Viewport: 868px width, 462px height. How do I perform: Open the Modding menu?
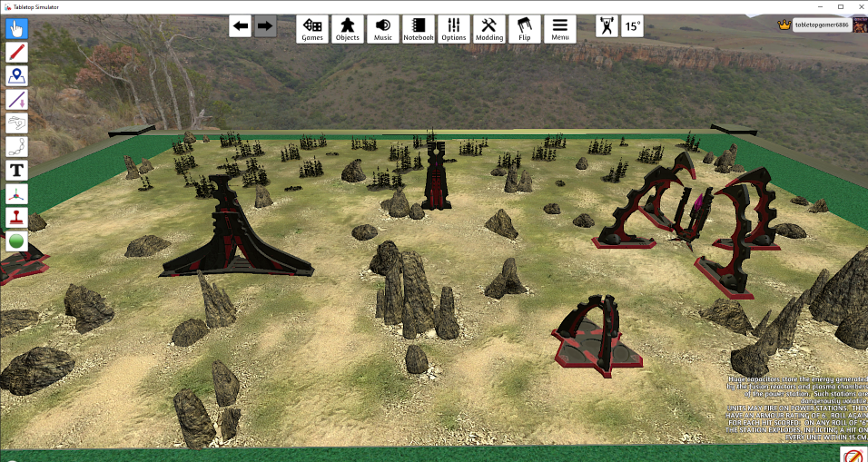489,29
